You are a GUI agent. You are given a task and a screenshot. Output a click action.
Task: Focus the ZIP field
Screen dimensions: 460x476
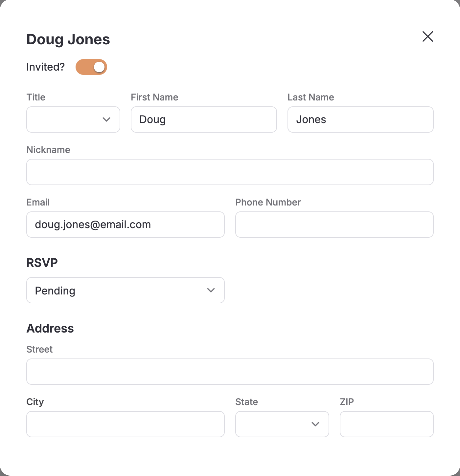[x=387, y=424]
